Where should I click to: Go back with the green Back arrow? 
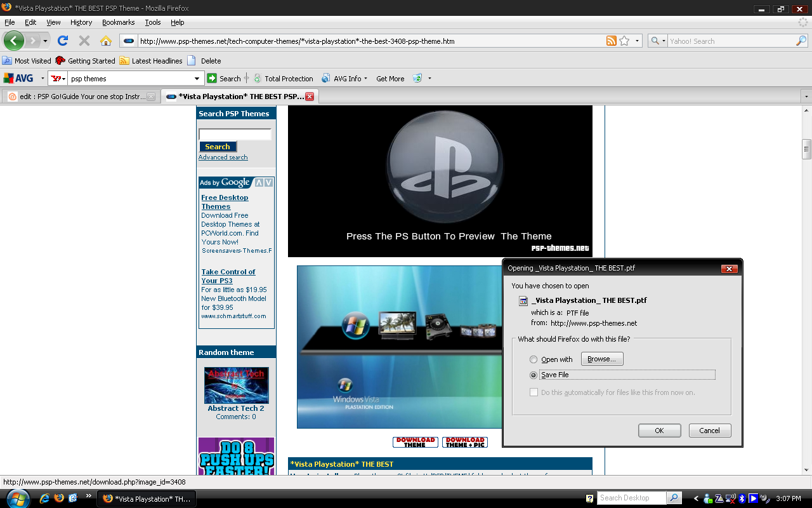pyautogui.click(x=14, y=41)
